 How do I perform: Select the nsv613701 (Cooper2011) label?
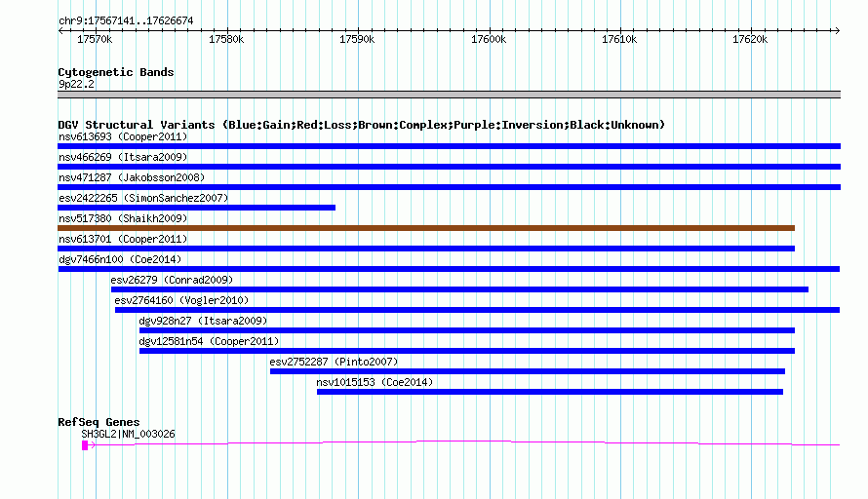(x=123, y=239)
